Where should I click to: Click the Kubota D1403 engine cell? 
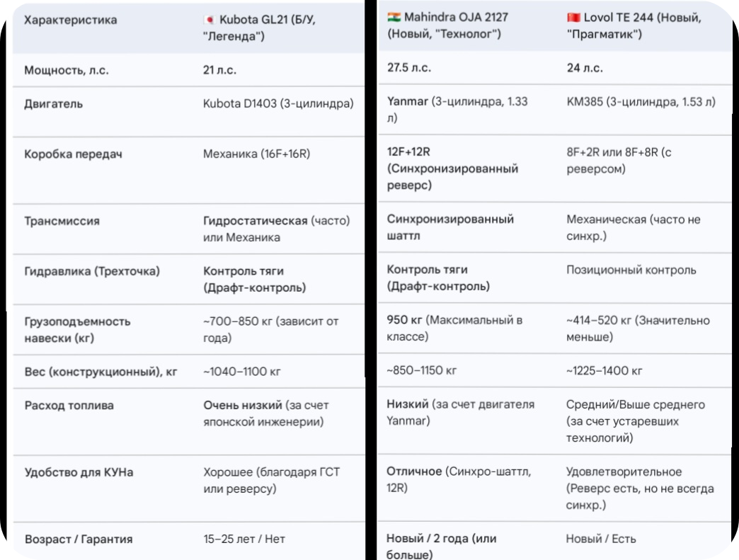coord(278,103)
